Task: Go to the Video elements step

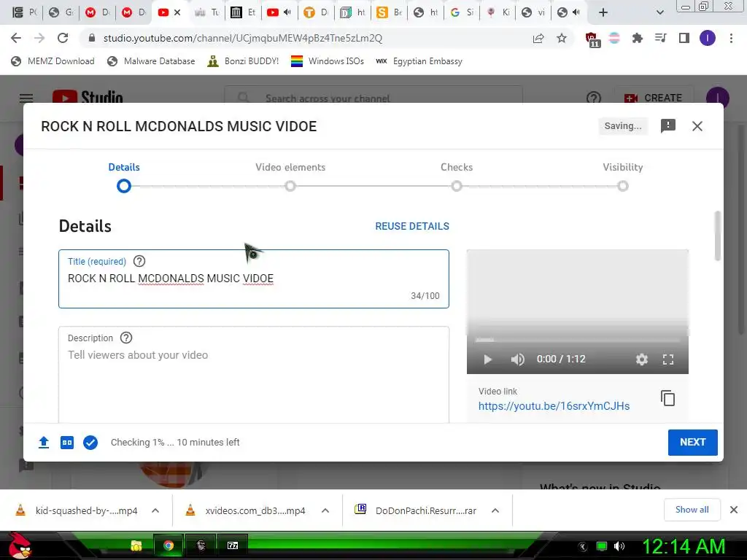Action: tap(290, 177)
